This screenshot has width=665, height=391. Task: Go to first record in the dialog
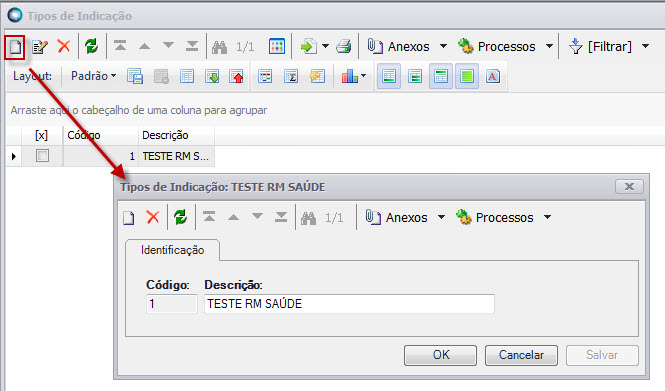209,217
